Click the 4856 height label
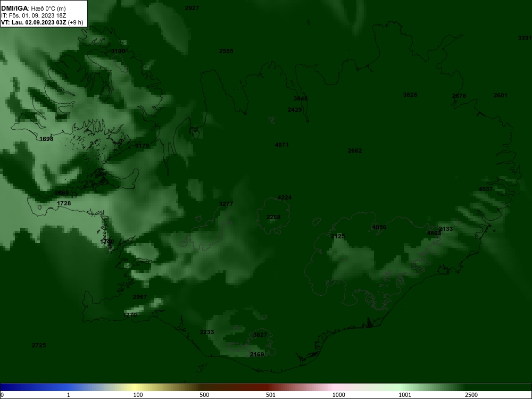This screenshot has width=532, height=399. 379,227
